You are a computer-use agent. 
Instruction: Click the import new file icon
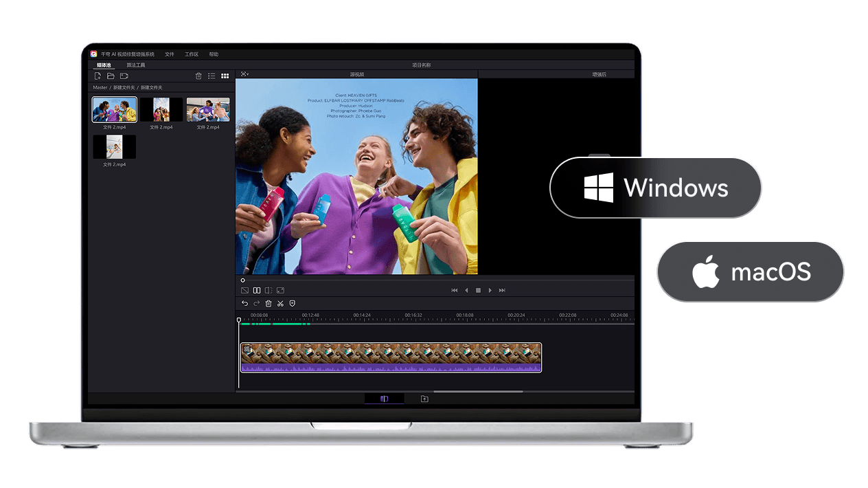tap(98, 76)
